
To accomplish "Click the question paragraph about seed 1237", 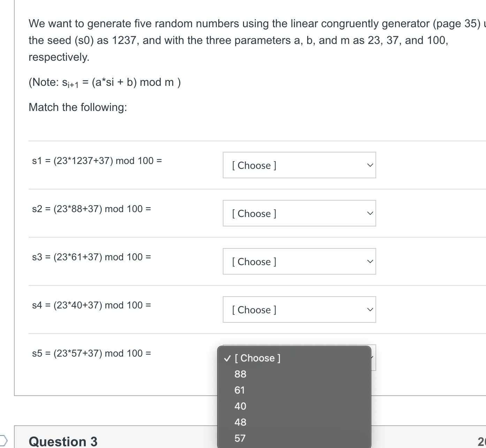I will coord(257,40).
